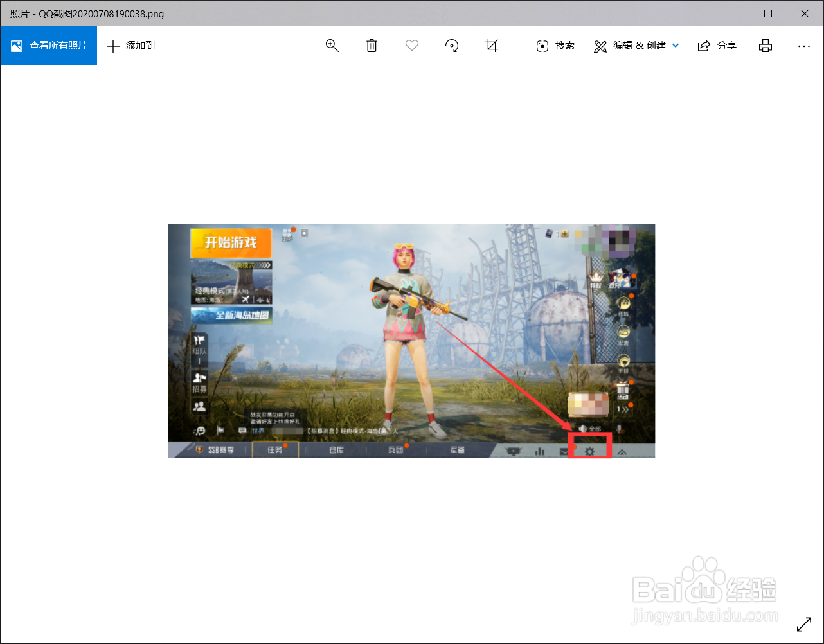The image size is (824, 644).
Task: Click the settings gear in the game photo
Action: point(589,451)
